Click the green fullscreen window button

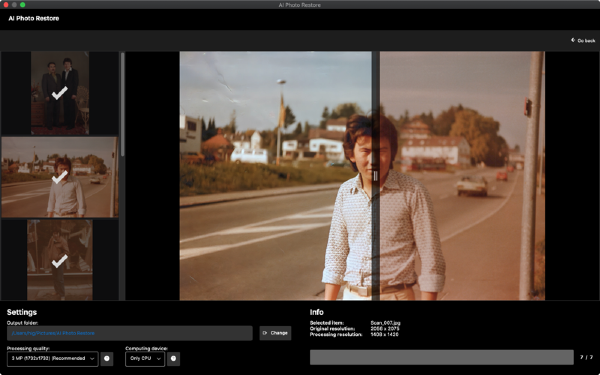pos(23,5)
